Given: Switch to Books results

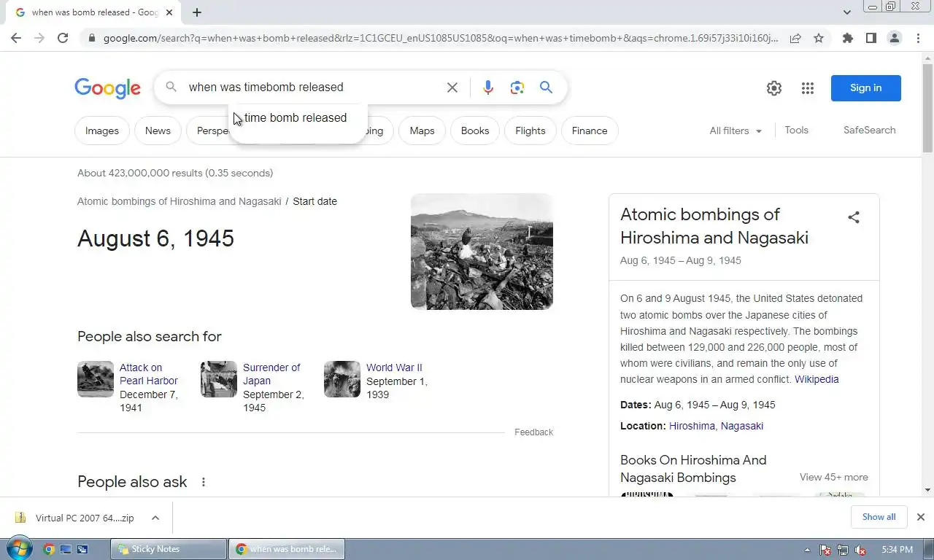Looking at the screenshot, I should coord(475,131).
